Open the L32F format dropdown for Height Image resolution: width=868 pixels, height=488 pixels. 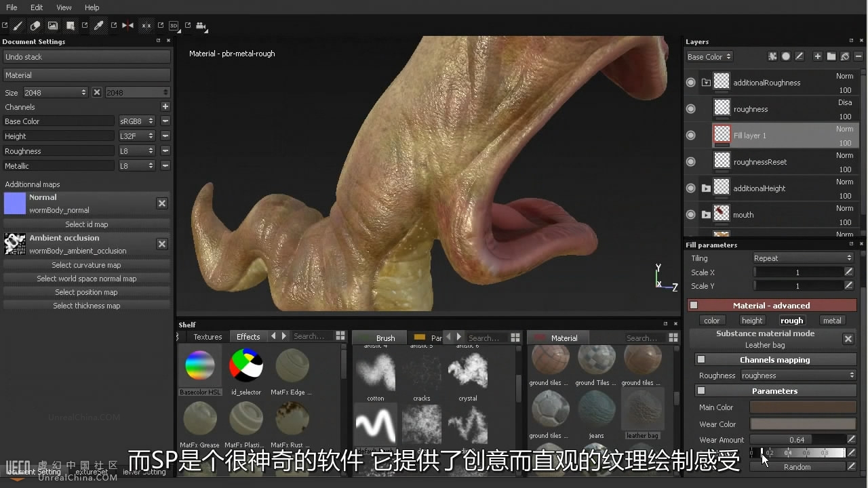click(x=137, y=136)
